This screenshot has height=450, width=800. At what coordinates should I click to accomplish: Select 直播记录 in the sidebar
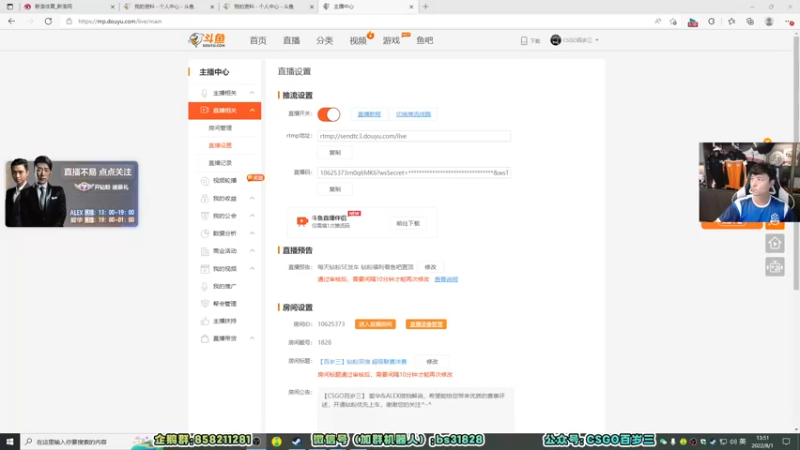(x=220, y=163)
